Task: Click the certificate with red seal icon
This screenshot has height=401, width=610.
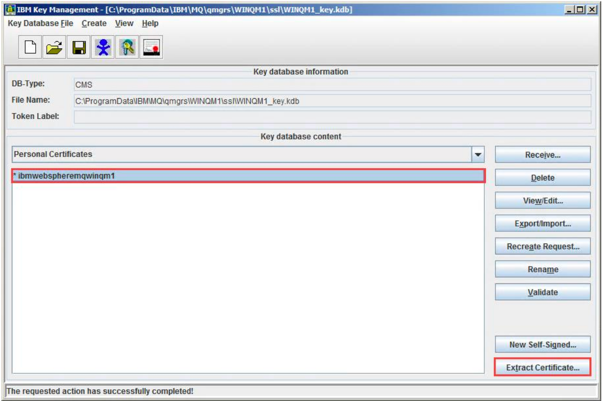Action: point(151,47)
